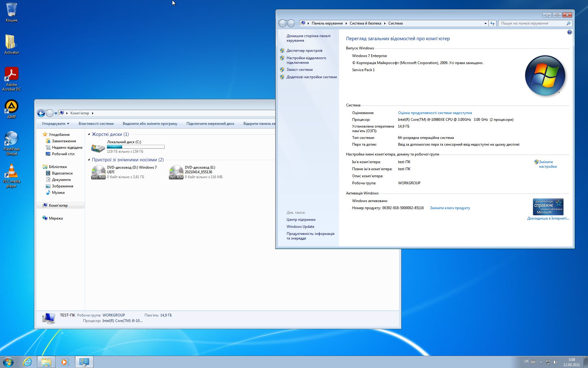Open the Recycle Bin (Кошик) desktop icon
The height and width of the screenshot is (368, 588).
tap(11, 10)
